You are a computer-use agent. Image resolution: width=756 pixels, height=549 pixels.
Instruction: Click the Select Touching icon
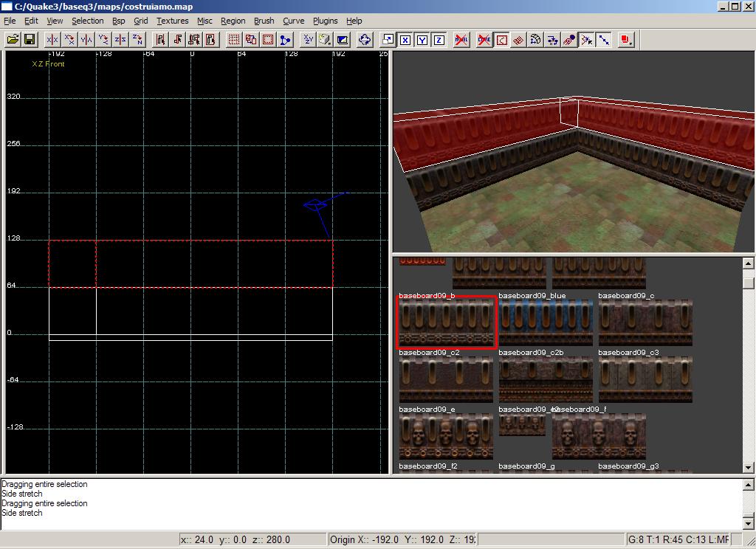point(177,40)
